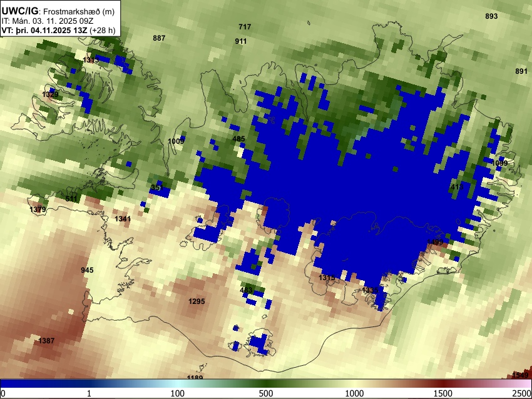
Task: Click the 1549 value near the legend
Action: pos(520,375)
